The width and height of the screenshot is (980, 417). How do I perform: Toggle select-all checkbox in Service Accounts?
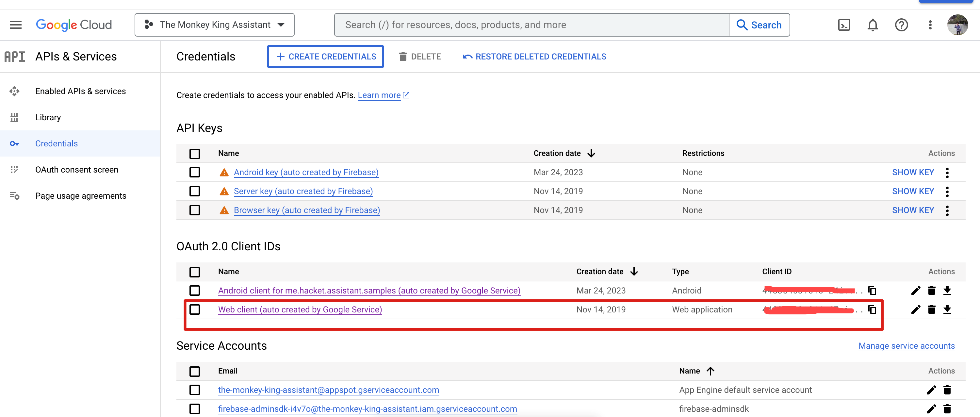pos(194,371)
